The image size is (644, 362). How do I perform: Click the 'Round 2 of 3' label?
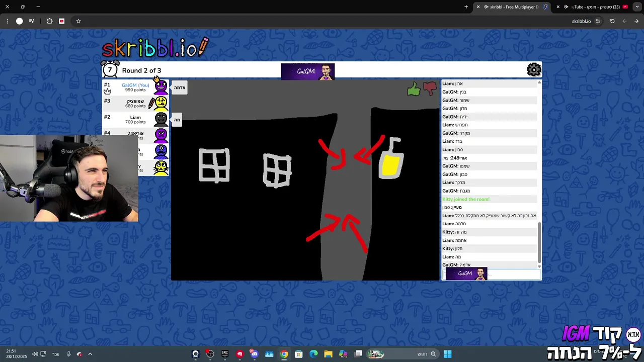(x=141, y=70)
